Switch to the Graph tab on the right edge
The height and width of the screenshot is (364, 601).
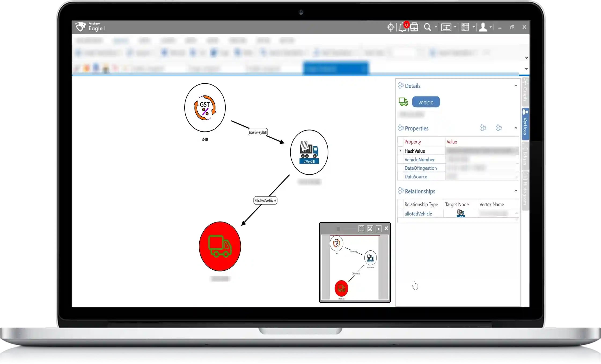pyautogui.click(x=525, y=91)
